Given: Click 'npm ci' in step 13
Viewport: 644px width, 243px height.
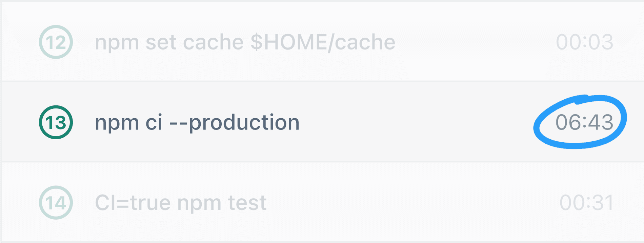Looking at the screenshot, I should pyautogui.click(x=128, y=122).
